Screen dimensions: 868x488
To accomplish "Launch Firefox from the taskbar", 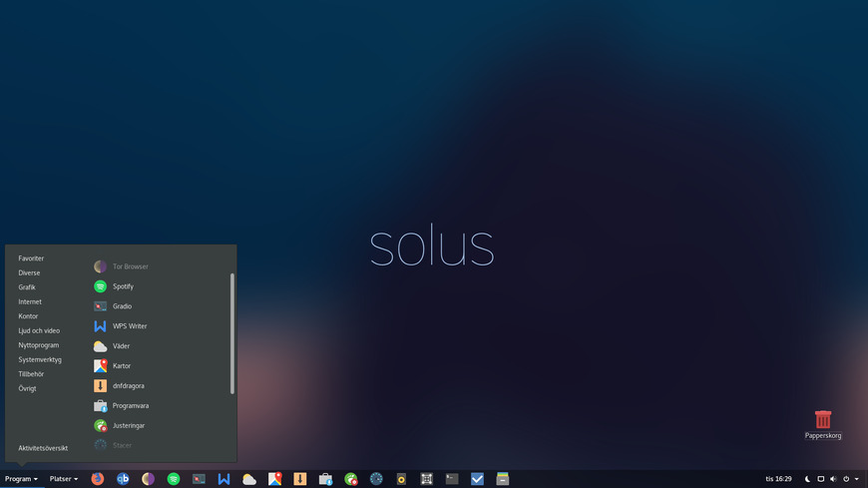I will [98, 479].
